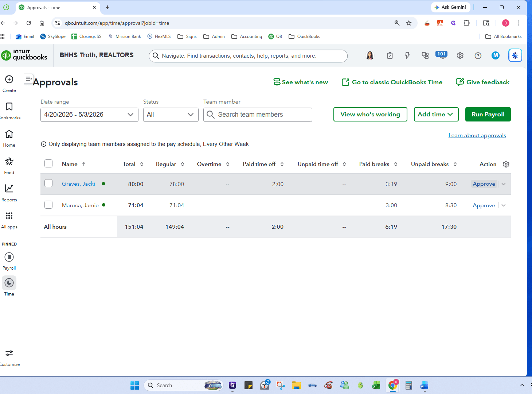This screenshot has width=532, height=394.
Task: Check the select-all checkbox in table header
Action: (x=48, y=163)
